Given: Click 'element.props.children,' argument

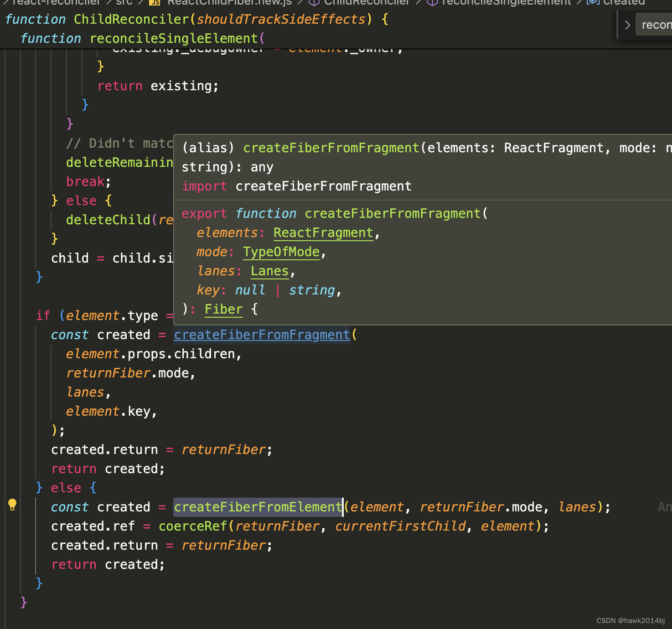Looking at the screenshot, I should pyautogui.click(x=154, y=354).
